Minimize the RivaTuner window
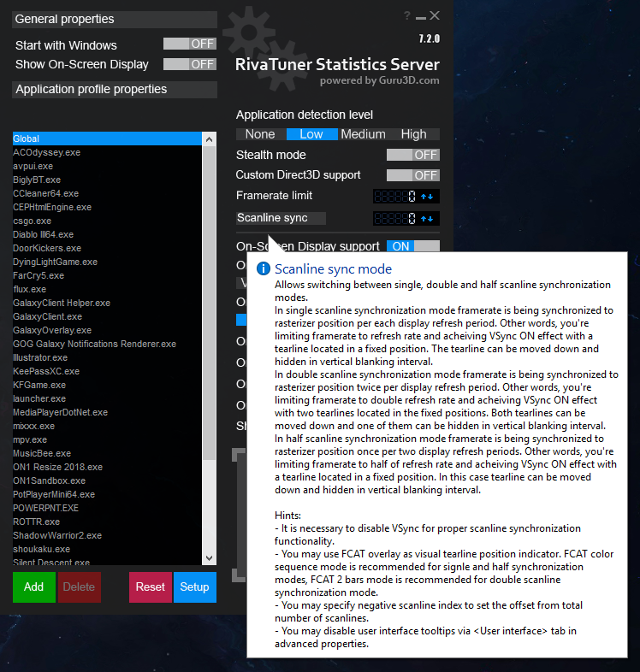 (420, 16)
